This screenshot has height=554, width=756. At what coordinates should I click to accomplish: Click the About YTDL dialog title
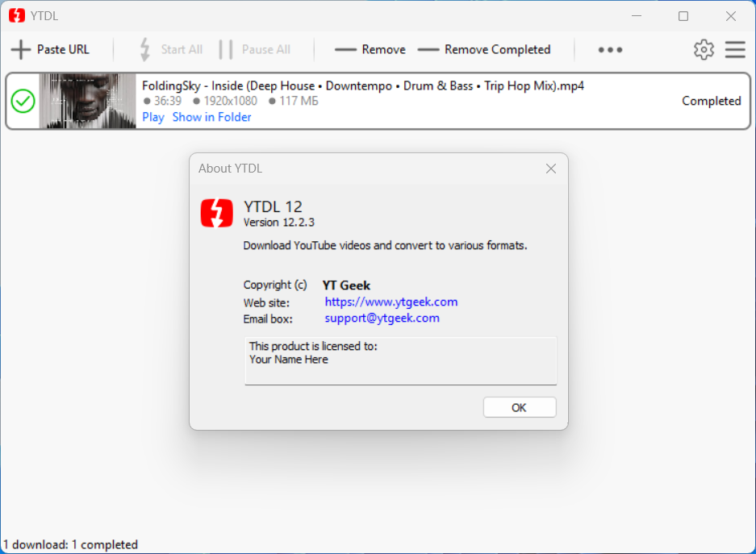click(231, 169)
